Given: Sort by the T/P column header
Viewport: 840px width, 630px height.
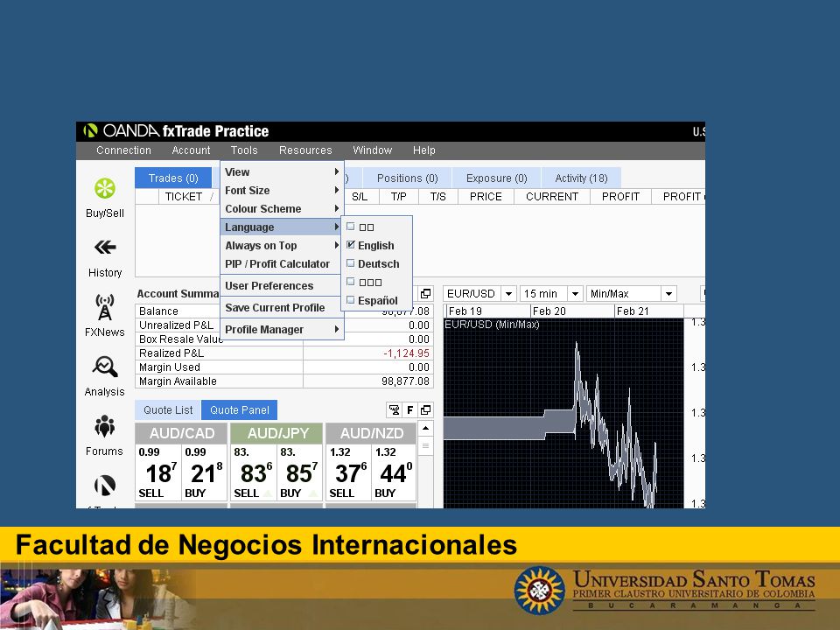Looking at the screenshot, I should pos(399,197).
